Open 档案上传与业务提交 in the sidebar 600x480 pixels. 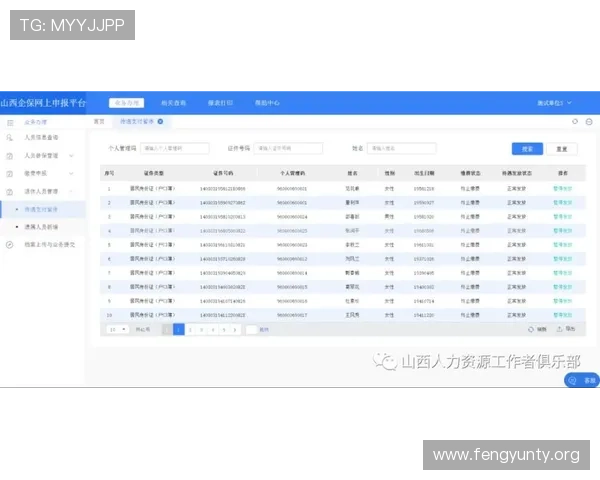click(50, 245)
